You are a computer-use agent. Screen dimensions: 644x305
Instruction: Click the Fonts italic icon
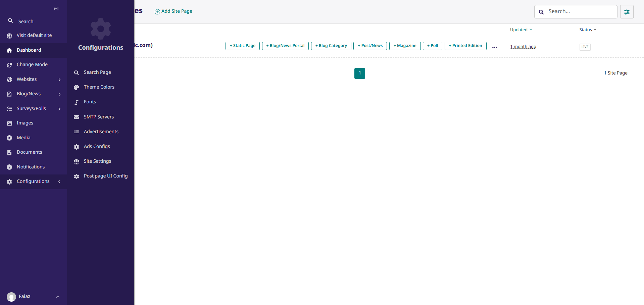(77, 102)
